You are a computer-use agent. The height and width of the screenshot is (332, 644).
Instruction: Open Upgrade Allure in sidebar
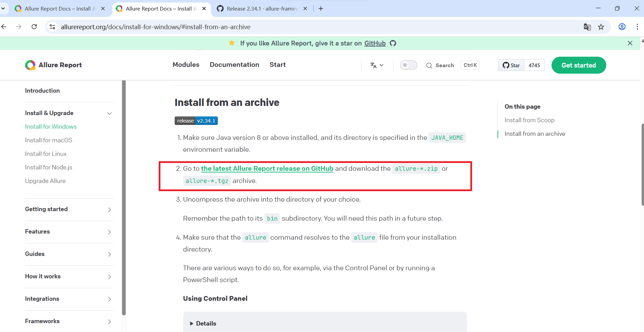(x=45, y=181)
